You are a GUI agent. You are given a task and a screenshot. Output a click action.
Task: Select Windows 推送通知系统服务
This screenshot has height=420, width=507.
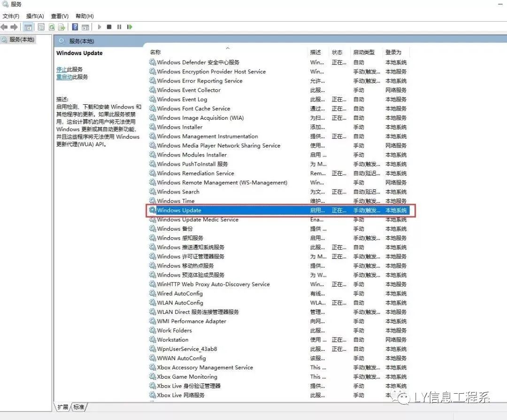pos(278,247)
